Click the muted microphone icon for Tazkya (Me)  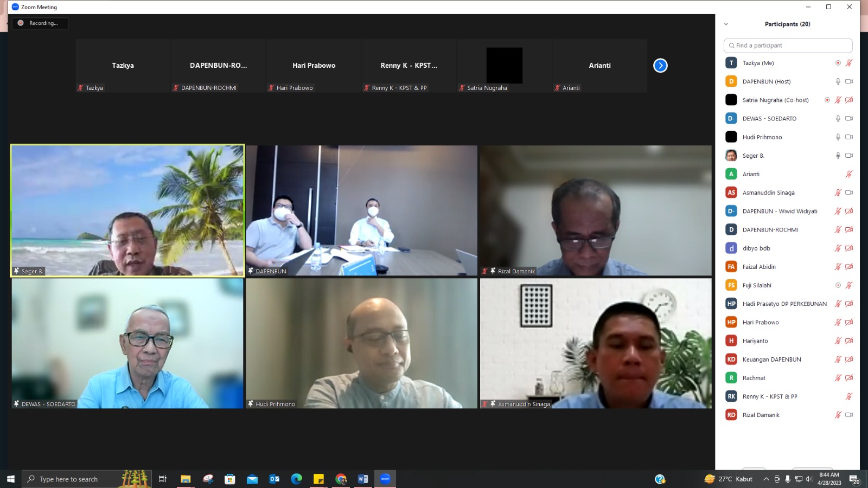tap(849, 63)
